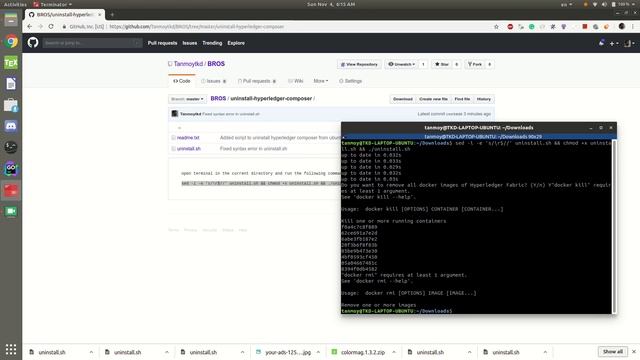
Task: Show applications grid in the dock
Action: point(11,349)
